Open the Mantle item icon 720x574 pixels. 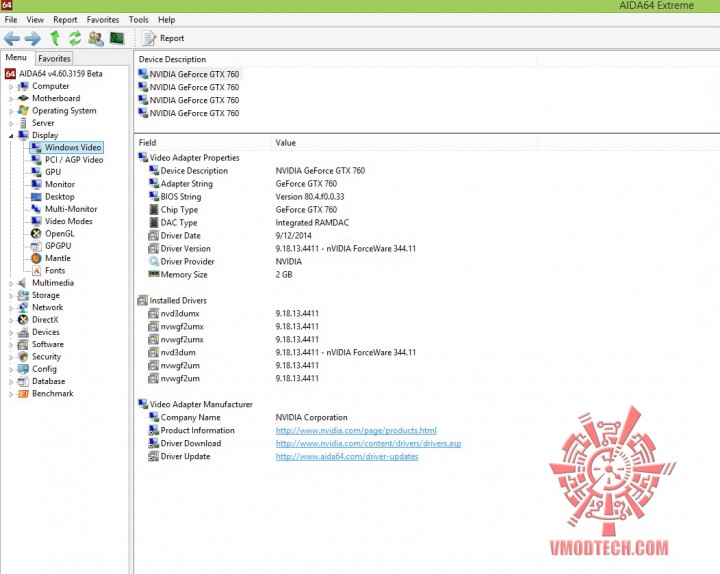click(36, 258)
